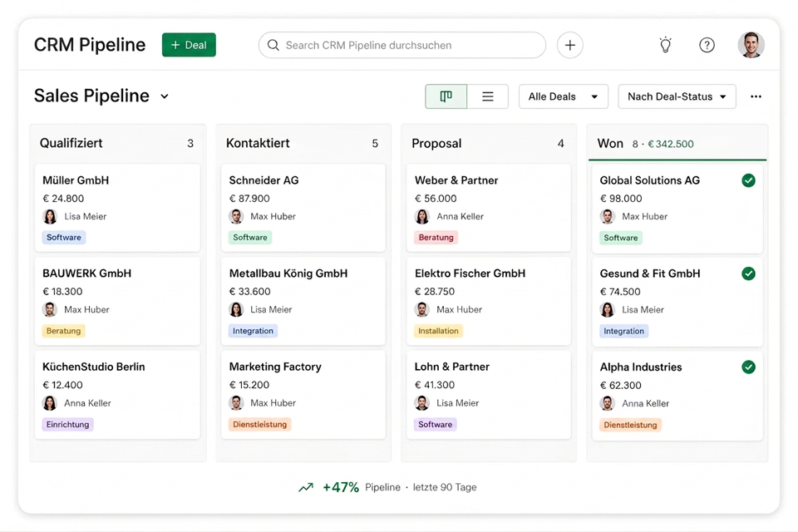This screenshot has width=798, height=532.
Task: Click the Beratung tag on BAUWERK GmbH
Action: pyautogui.click(x=64, y=331)
